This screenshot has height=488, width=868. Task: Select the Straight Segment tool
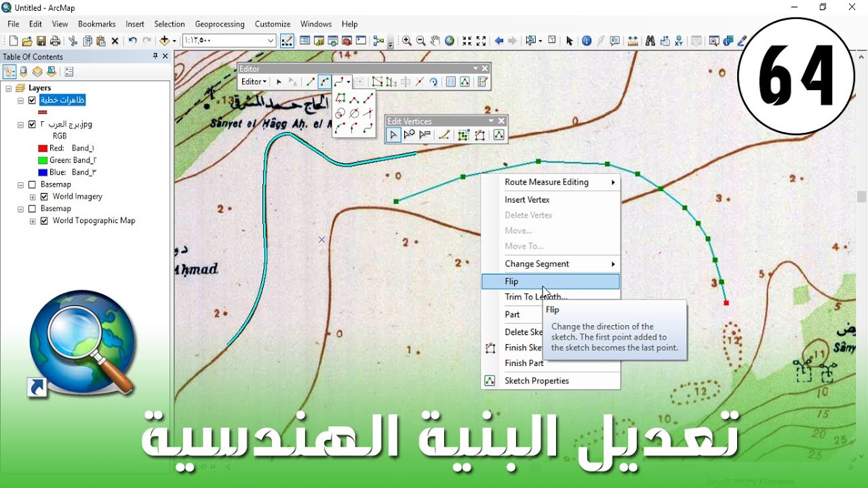(x=311, y=81)
